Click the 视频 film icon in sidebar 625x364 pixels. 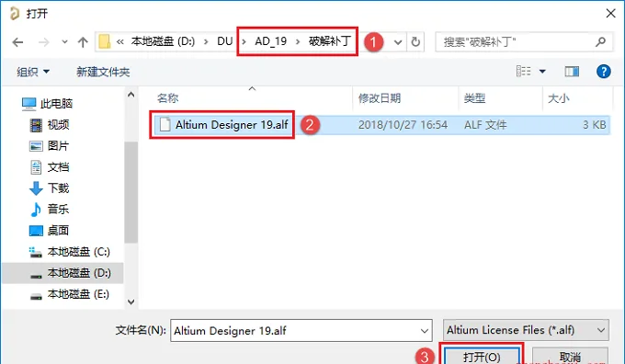(36, 125)
